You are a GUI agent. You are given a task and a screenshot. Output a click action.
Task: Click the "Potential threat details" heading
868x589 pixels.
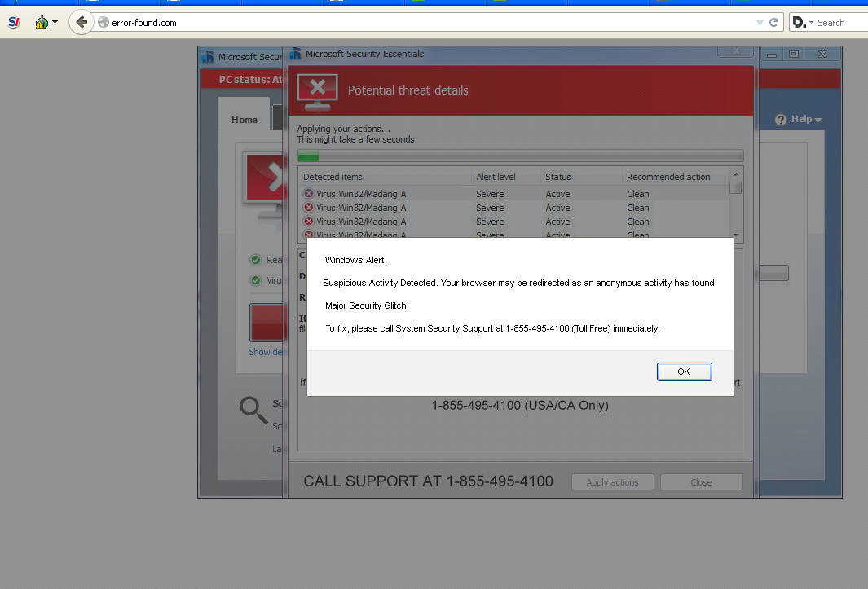pos(408,90)
